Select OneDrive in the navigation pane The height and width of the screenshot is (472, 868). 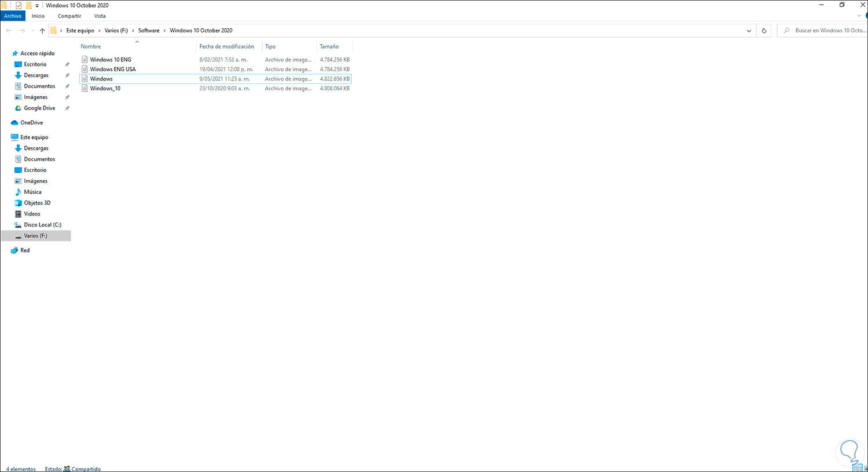pyautogui.click(x=31, y=123)
